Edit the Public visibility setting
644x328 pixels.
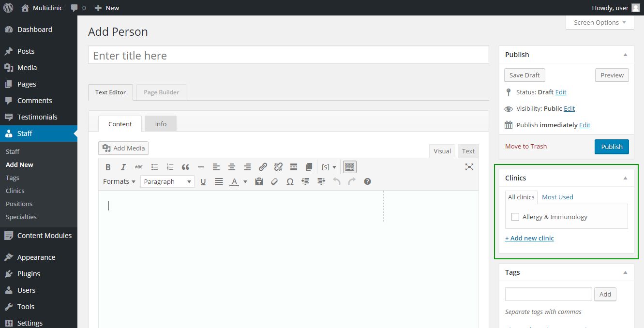coord(569,108)
